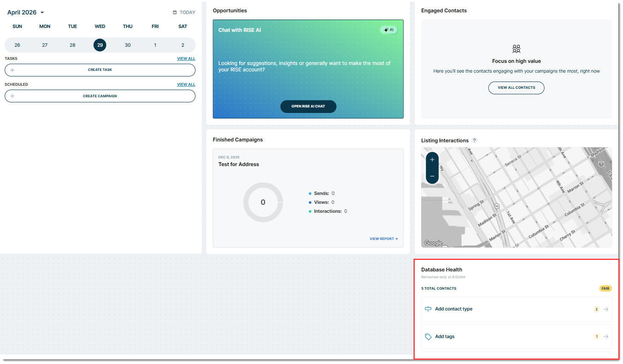Click the plus icon in CREATE TASK
The height and width of the screenshot is (364, 623).
pos(12,70)
